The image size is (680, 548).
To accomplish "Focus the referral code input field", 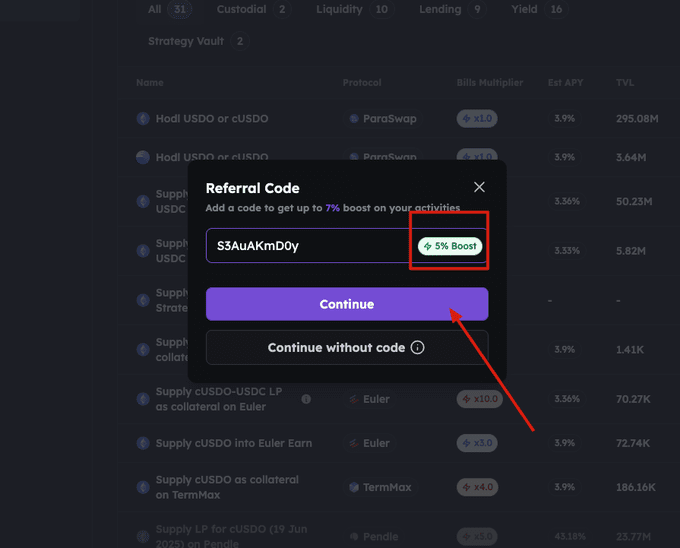I will (x=309, y=246).
